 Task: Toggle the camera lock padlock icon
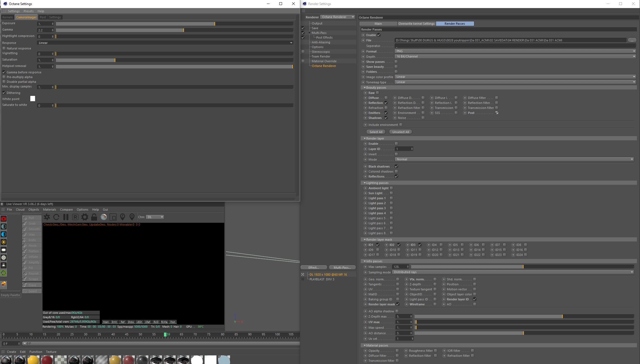click(94, 217)
